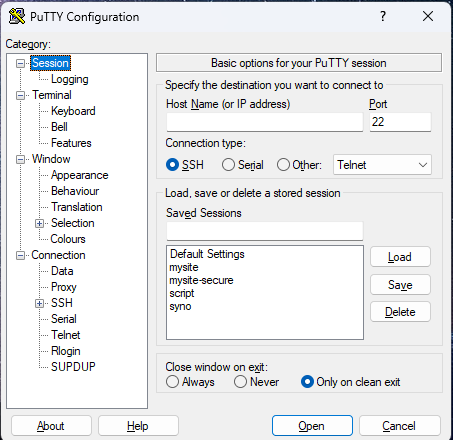Click the Open button

(312, 426)
